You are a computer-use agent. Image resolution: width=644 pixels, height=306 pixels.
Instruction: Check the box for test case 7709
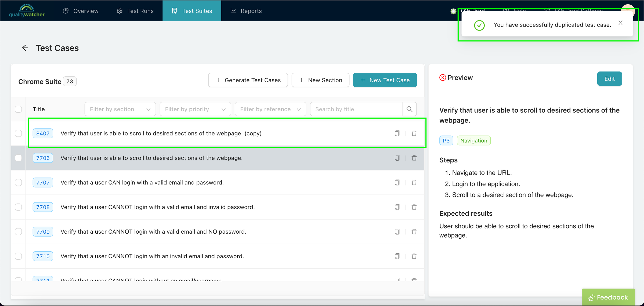click(x=18, y=232)
